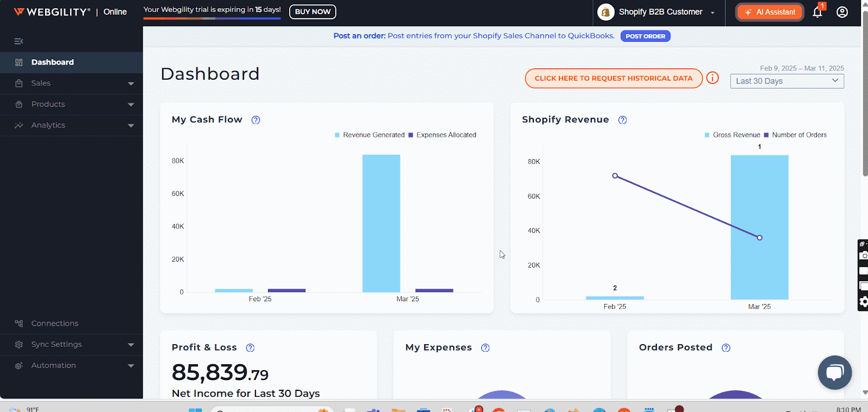868x412 pixels.
Task: Go to Connections in the sidebar
Action: click(55, 324)
